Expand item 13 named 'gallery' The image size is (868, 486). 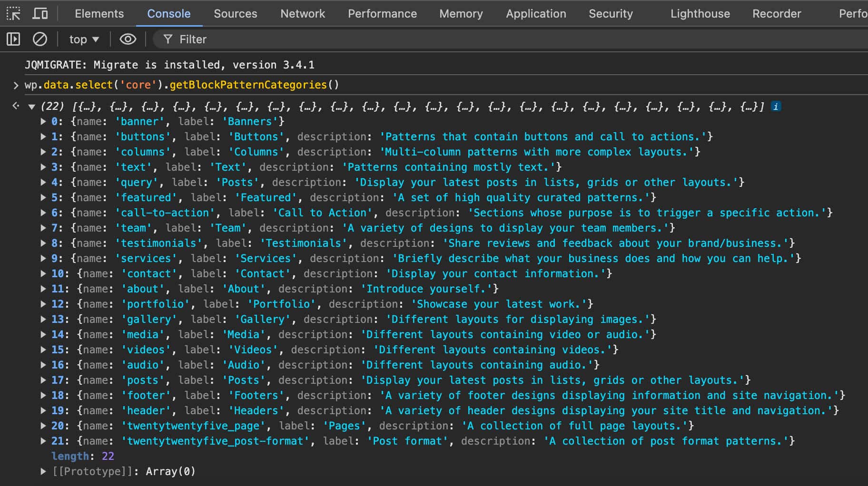(x=43, y=319)
